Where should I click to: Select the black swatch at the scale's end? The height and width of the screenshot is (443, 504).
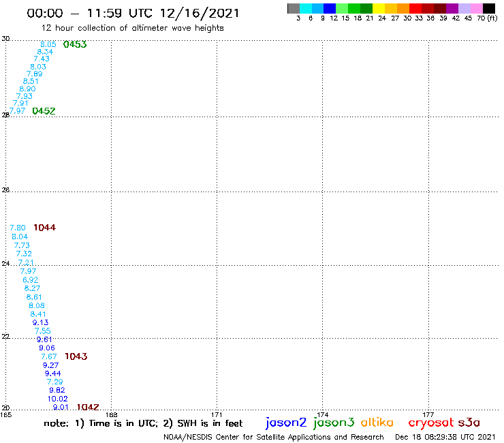point(489,8)
